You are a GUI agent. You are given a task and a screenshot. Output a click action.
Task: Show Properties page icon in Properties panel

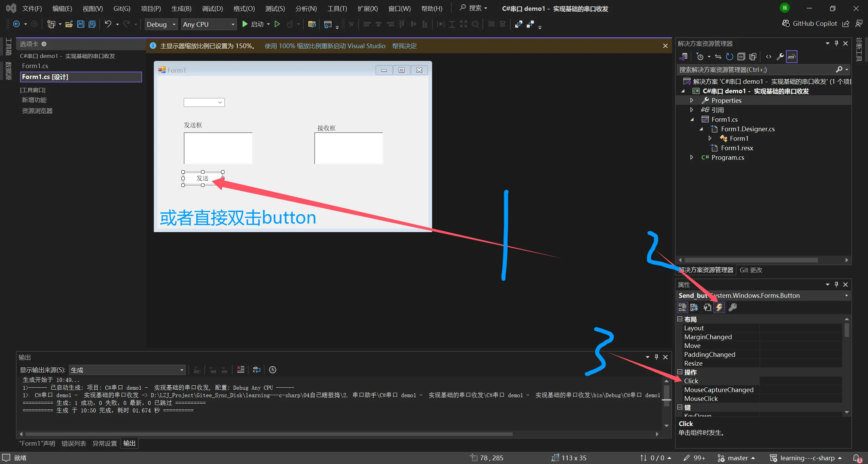[707, 308]
